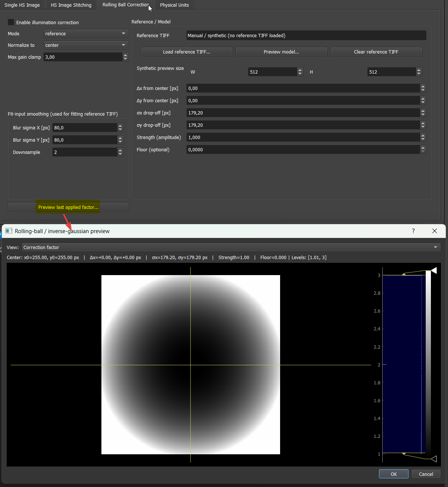Click Preview model button
The image size is (448, 487).
[x=281, y=52]
